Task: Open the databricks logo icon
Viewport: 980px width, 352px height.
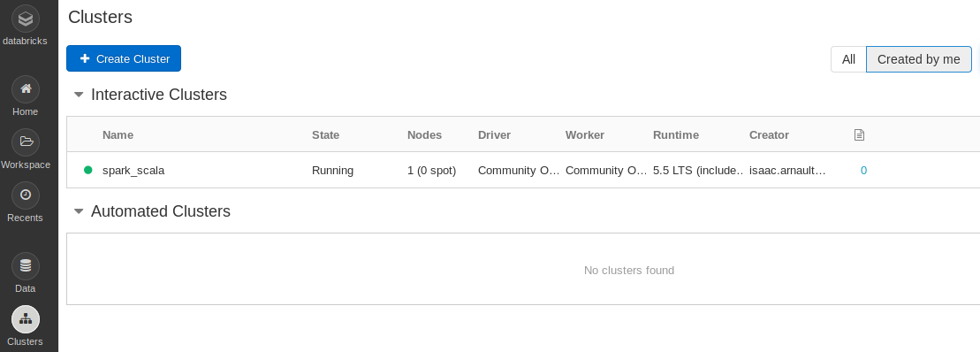Action: [26, 19]
